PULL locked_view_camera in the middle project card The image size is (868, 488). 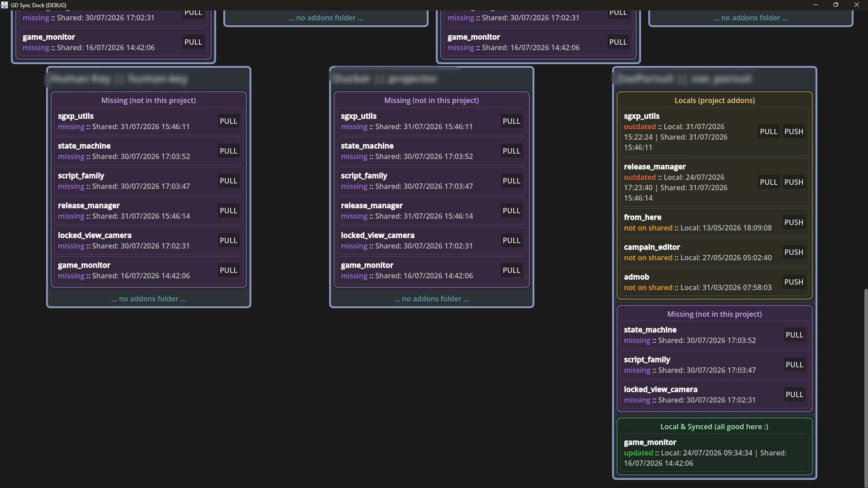click(511, 240)
